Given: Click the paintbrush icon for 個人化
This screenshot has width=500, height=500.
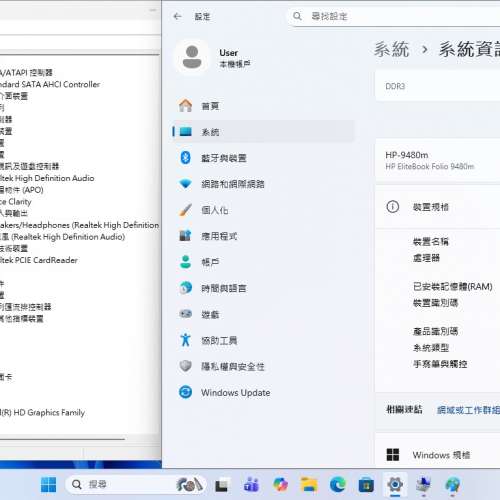Looking at the screenshot, I should pyautogui.click(x=185, y=210).
